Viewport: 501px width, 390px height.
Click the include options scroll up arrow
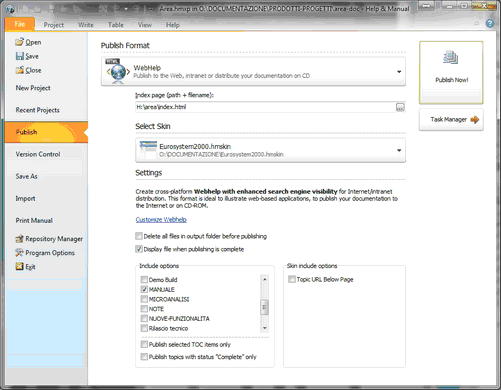264,279
